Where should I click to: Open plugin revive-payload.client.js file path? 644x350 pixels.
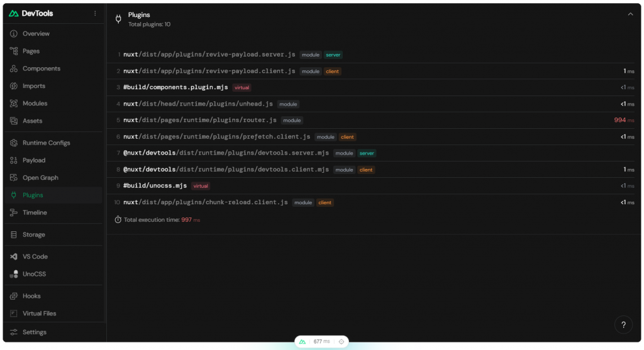[x=209, y=71]
